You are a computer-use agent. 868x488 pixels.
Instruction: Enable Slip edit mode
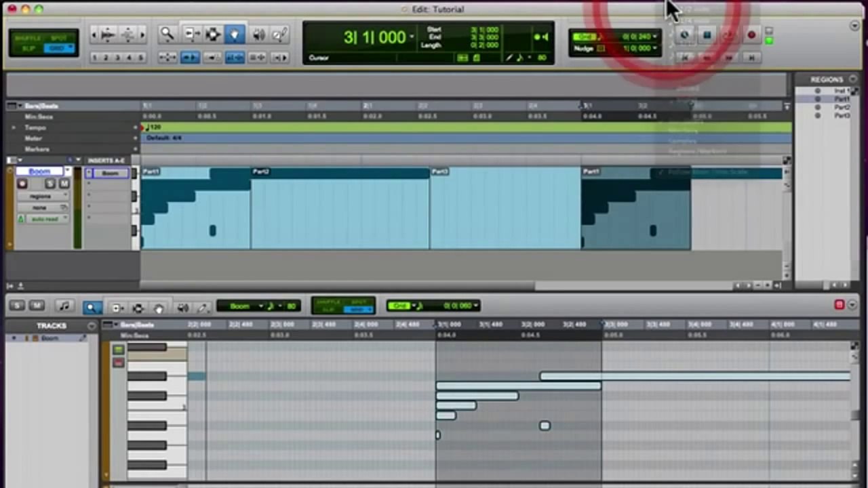[x=28, y=49]
